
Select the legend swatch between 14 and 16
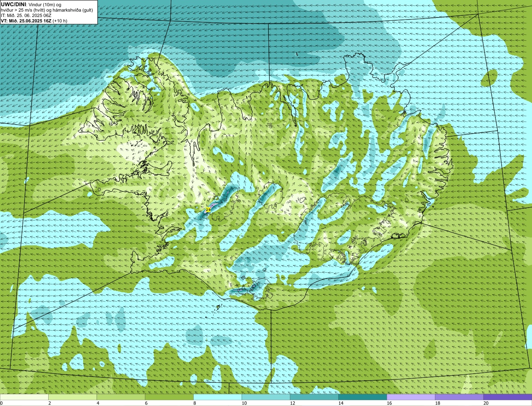coord(362,397)
